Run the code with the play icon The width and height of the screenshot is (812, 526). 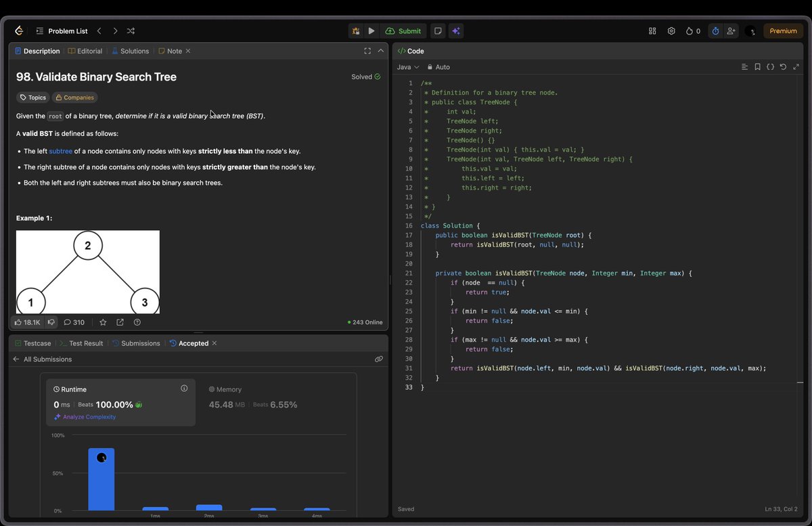pos(371,30)
